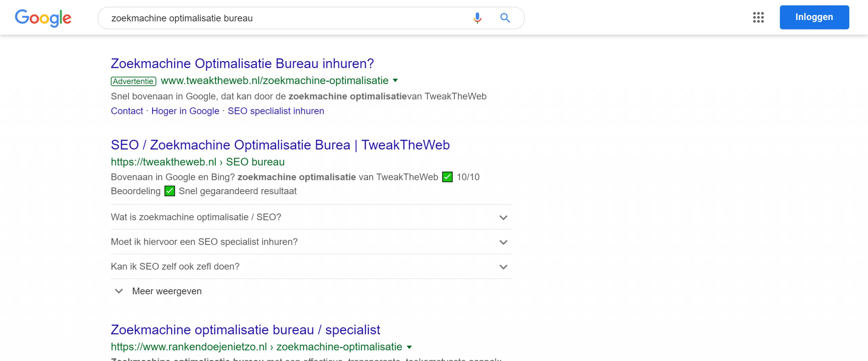Start voice search with microphone icon
This screenshot has width=868, height=361.
pos(477,18)
